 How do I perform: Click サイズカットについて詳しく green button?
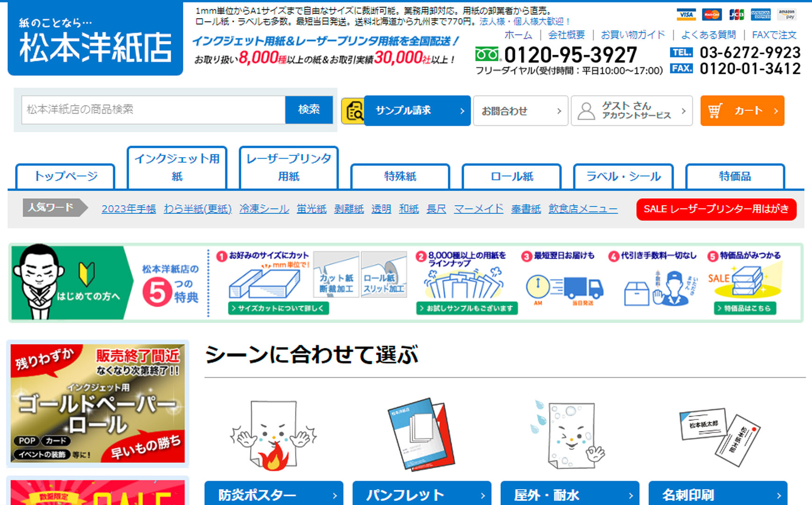tap(279, 308)
